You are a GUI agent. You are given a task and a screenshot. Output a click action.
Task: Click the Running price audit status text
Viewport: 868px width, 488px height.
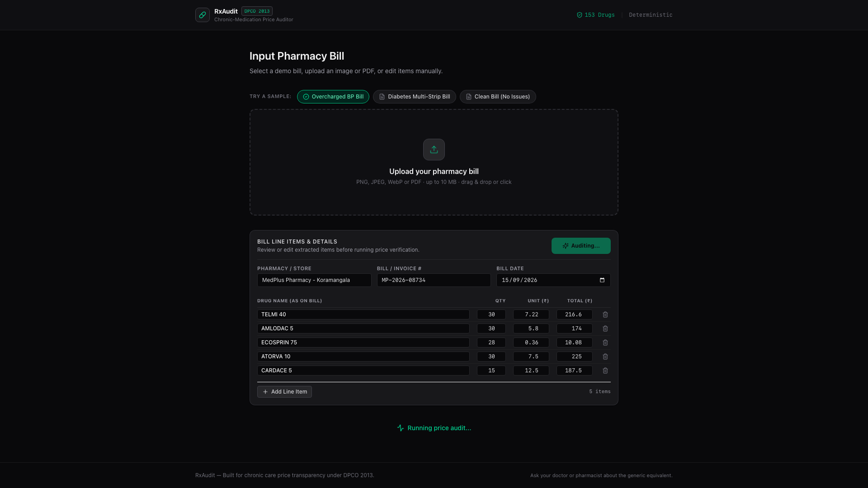click(x=439, y=428)
